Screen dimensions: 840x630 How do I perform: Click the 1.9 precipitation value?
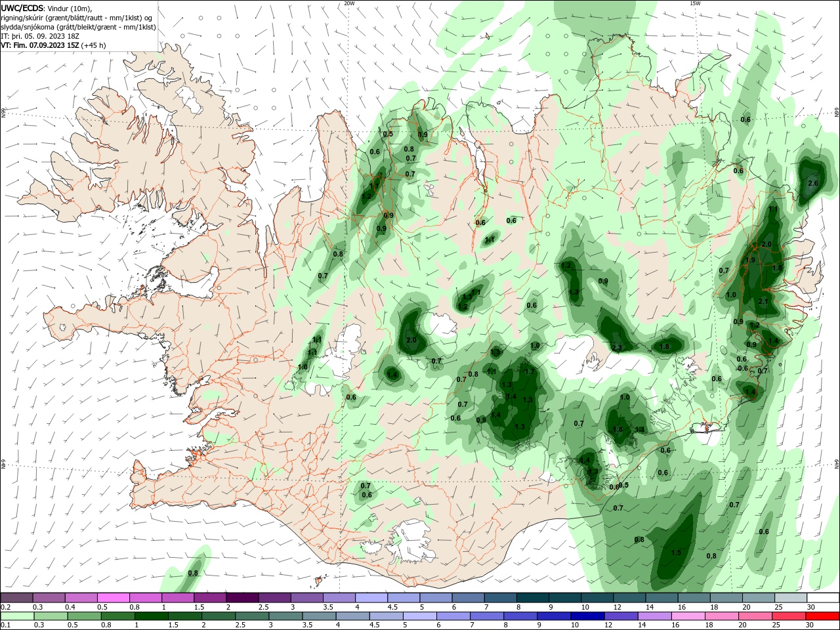pyautogui.click(x=751, y=260)
